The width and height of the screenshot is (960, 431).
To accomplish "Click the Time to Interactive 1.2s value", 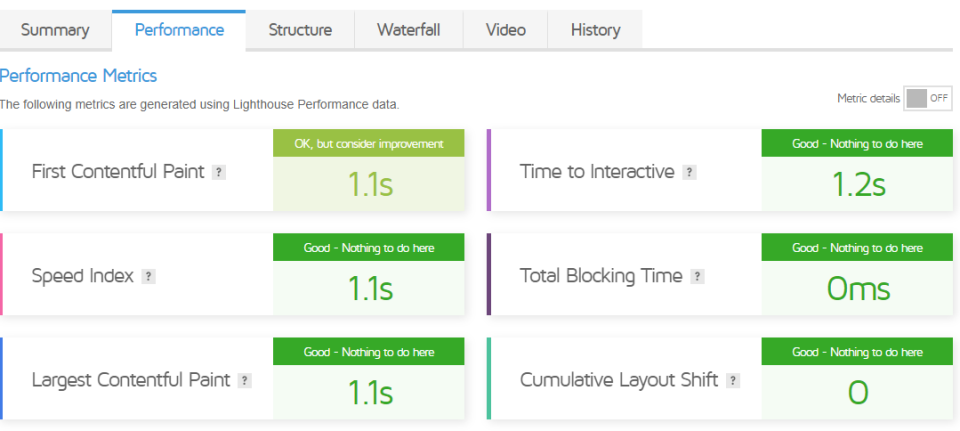I will [858, 184].
